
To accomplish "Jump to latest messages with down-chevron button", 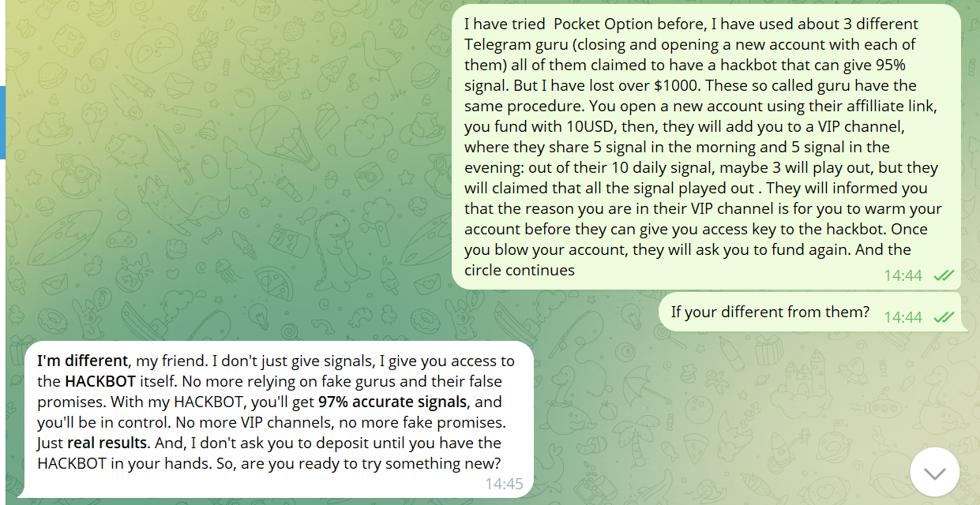I will [x=935, y=473].
